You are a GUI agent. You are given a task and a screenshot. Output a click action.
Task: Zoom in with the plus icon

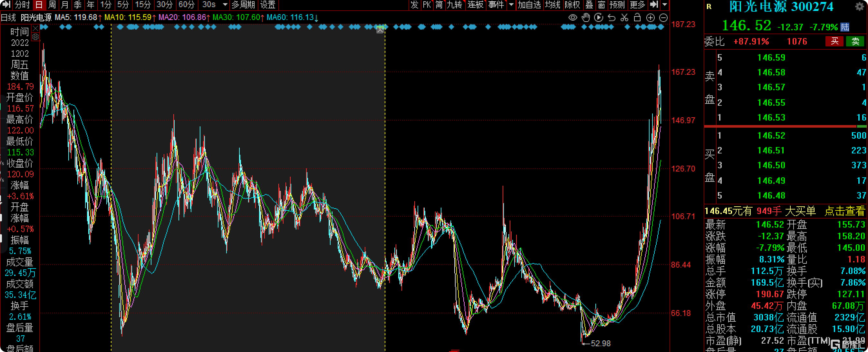650,18
